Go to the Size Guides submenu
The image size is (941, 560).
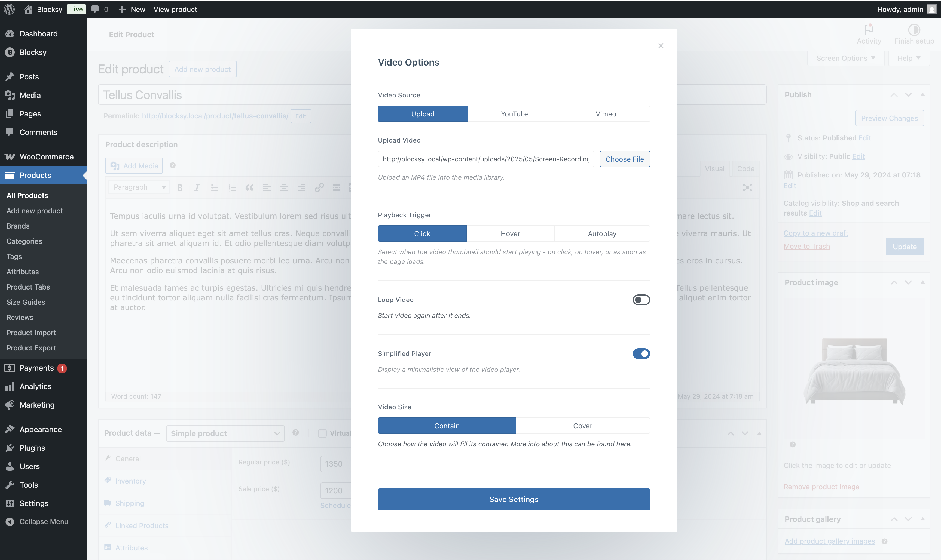point(26,302)
